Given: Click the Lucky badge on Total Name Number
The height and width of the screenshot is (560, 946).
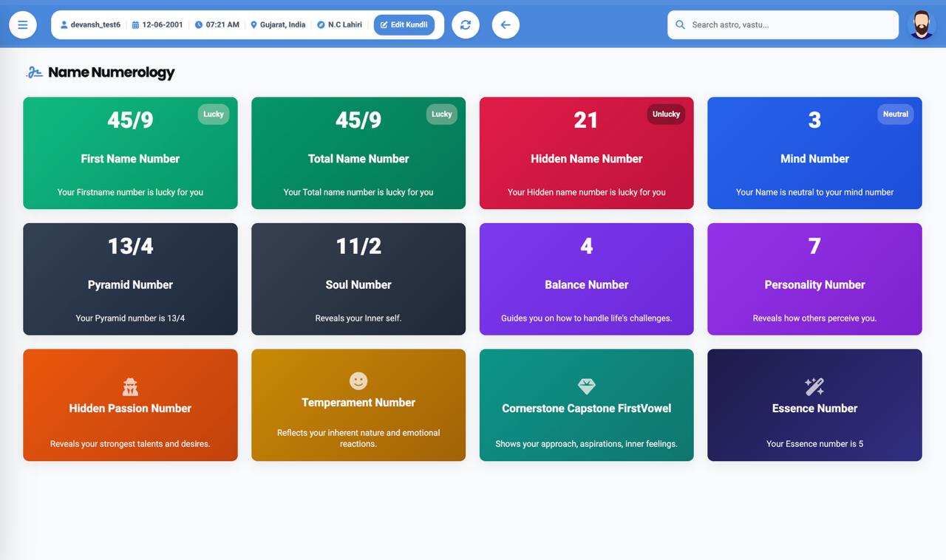Looking at the screenshot, I should point(442,114).
